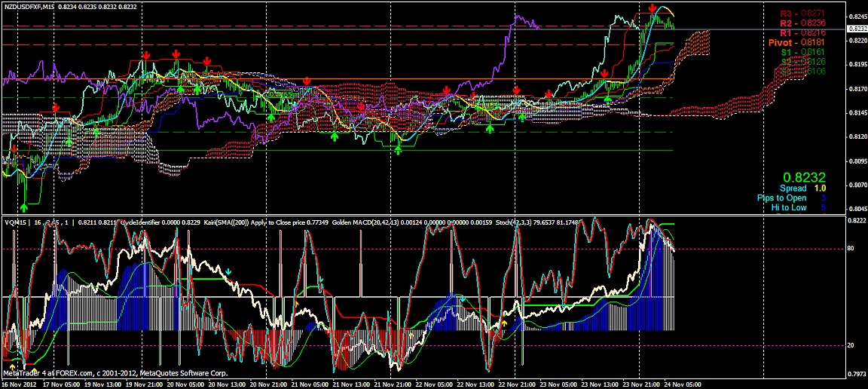Viewport: 868px width, 389px height.
Task: Click the 0.8070 price scale value
Action: coord(857,185)
